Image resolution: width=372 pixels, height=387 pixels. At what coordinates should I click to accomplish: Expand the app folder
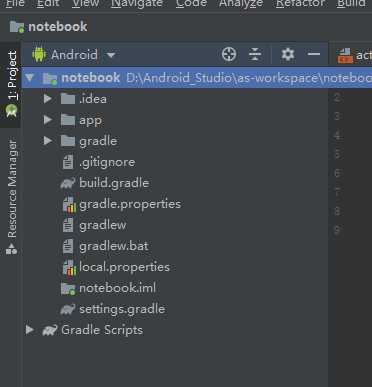click(48, 120)
